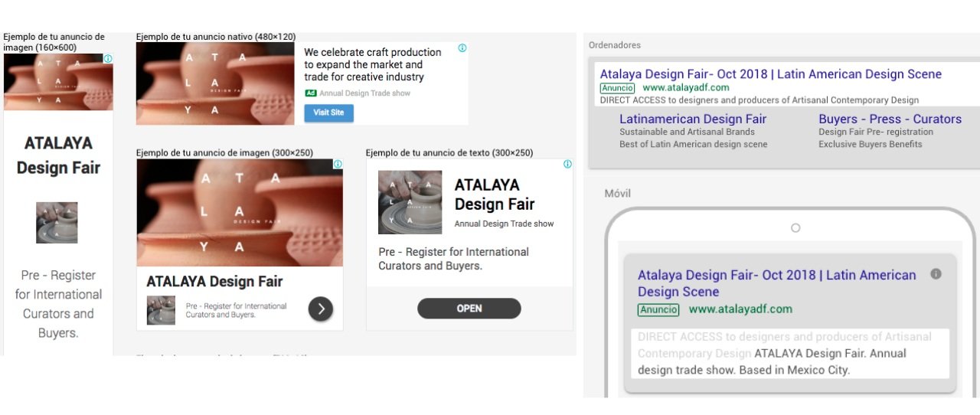Click the potter's wheel thumbnail in the text ad

tap(410, 202)
